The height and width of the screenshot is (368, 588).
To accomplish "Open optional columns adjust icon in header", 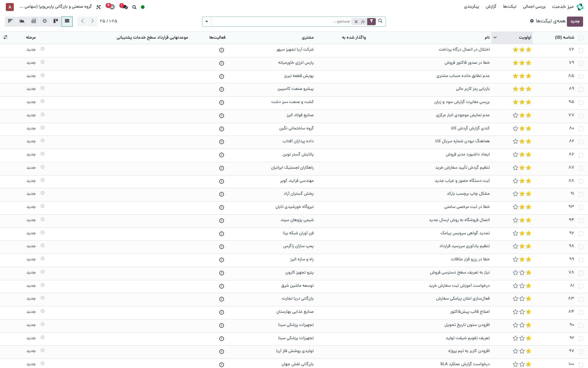I will point(6,37).
